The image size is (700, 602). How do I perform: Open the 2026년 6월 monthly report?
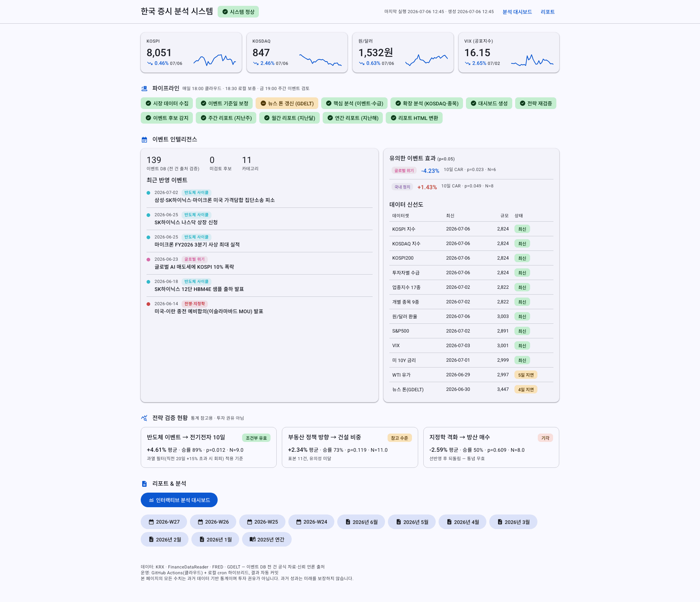click(x=361, y=522)
